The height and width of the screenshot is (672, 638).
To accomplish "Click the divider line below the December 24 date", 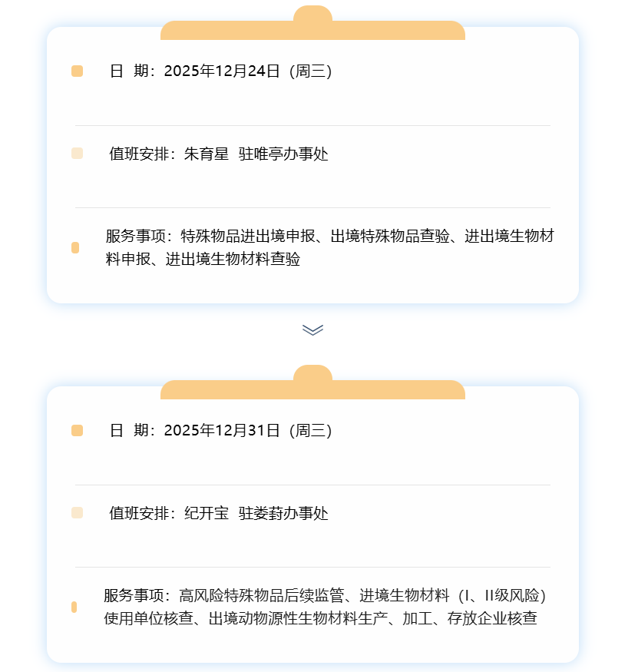I will (x=312, y=125).
